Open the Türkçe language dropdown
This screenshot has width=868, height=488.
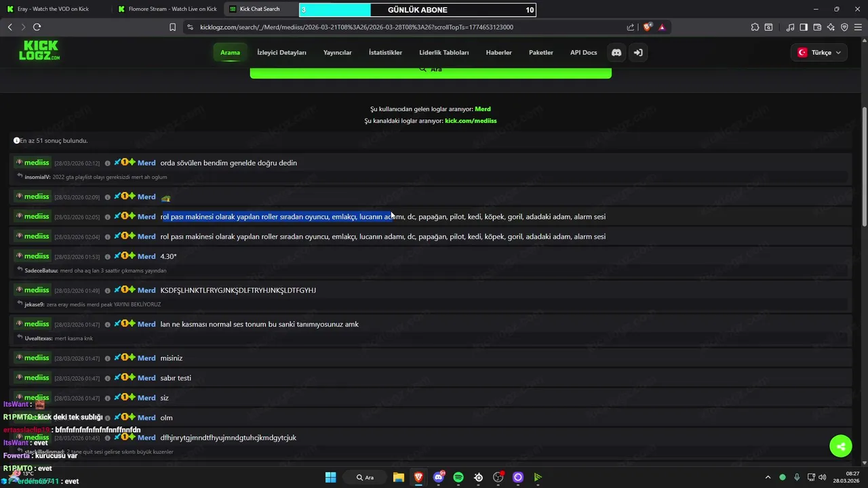(x=819, y=52)
